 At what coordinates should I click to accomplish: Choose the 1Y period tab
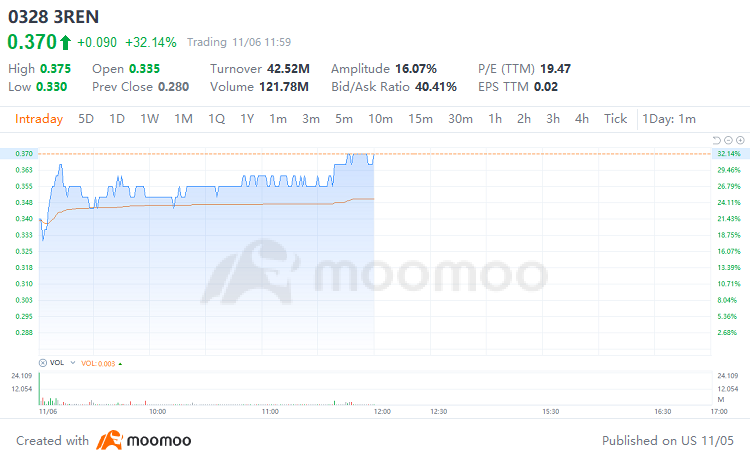point(247,119)
